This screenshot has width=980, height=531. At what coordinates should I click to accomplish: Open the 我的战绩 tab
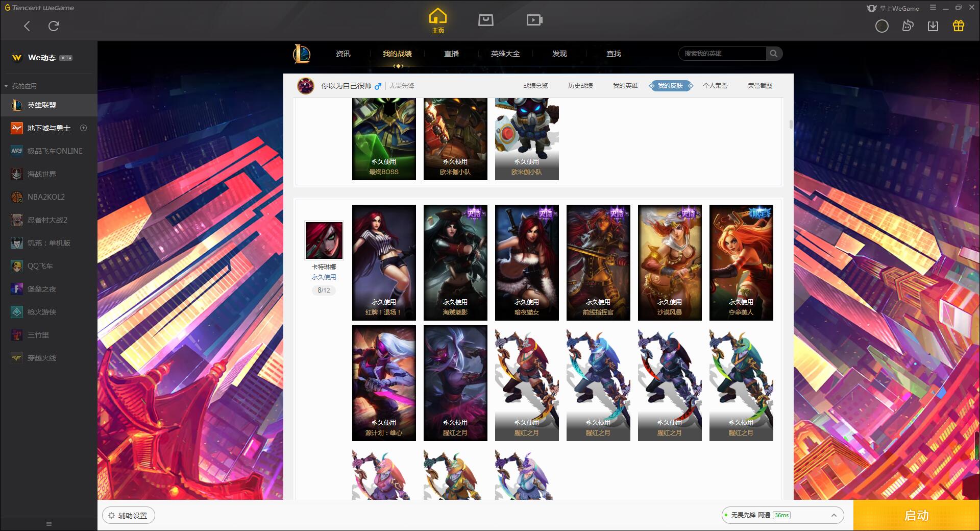click(x=397, y=54)
